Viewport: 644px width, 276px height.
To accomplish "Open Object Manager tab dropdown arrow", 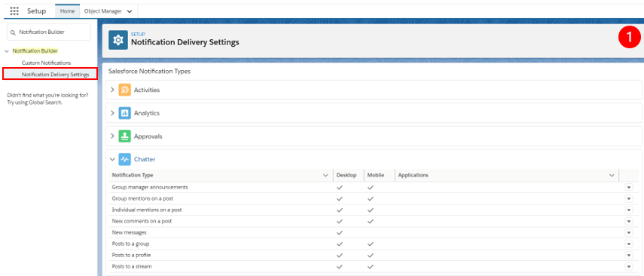I will click(x=130, y=11).
